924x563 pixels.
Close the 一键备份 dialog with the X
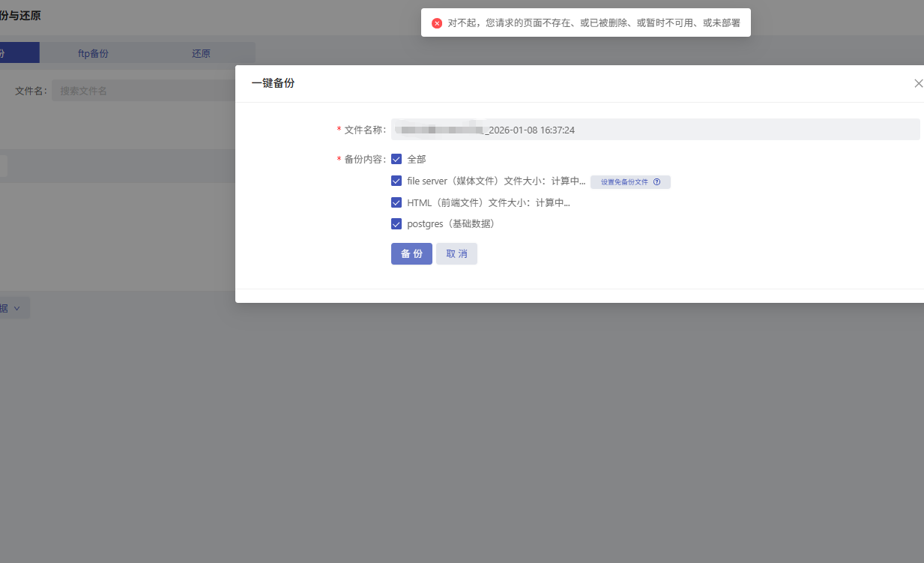click(x=918, y=83)
